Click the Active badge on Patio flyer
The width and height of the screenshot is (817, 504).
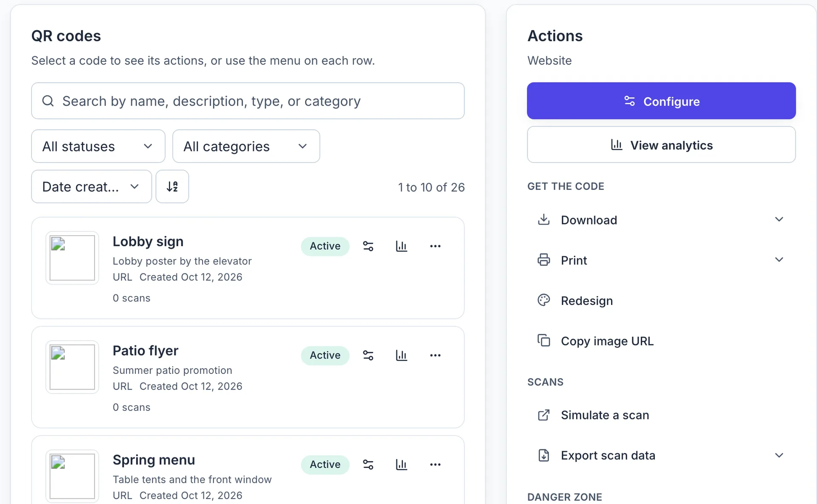[325, 356]
